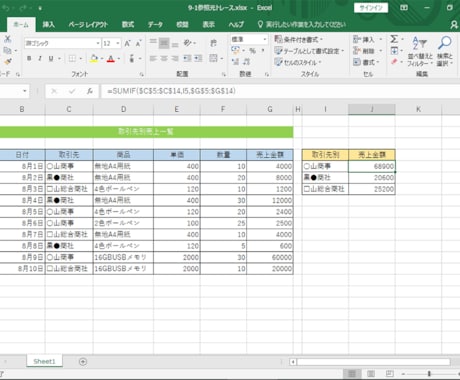Open the 数式 ribbon tab
The width and height of the screenshot is (460, 380).
click(x=128, y=25)
